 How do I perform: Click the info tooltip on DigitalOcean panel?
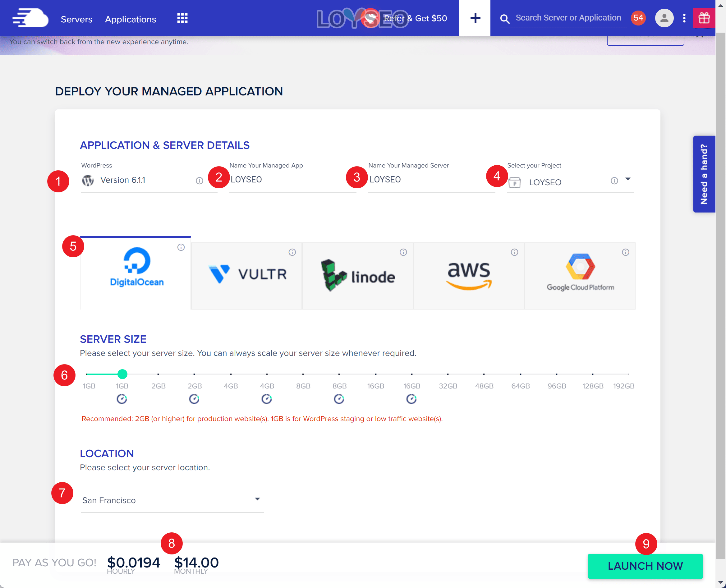point(181,247)
